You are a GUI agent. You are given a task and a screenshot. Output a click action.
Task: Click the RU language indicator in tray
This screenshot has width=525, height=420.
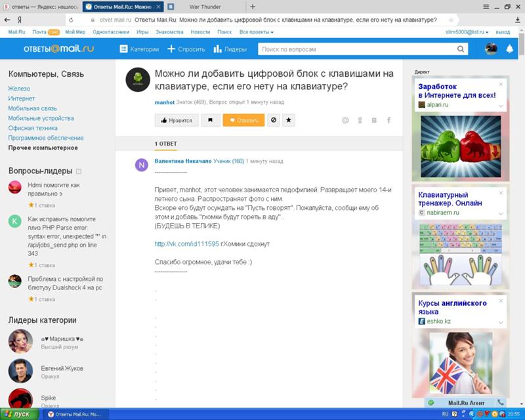tap(445, 414)
